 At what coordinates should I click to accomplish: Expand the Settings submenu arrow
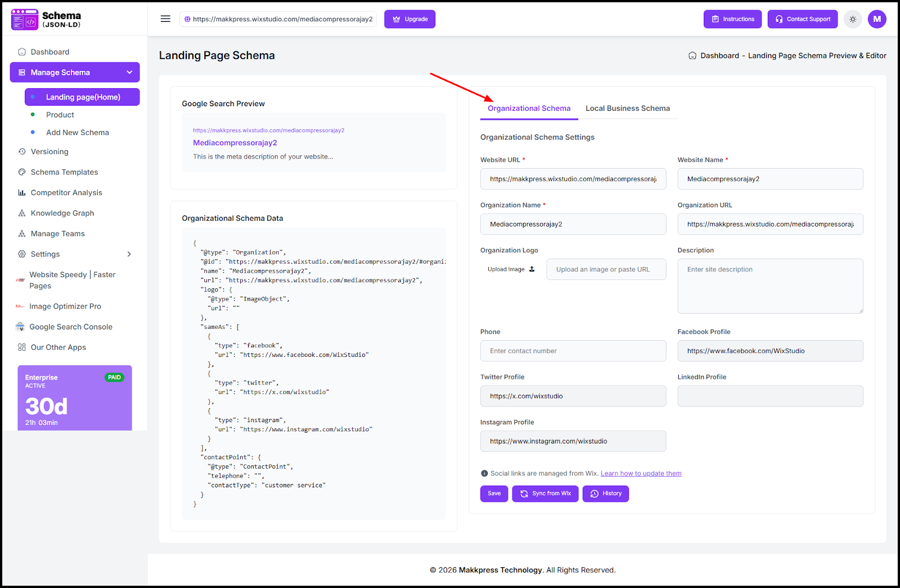coord(129,254)
